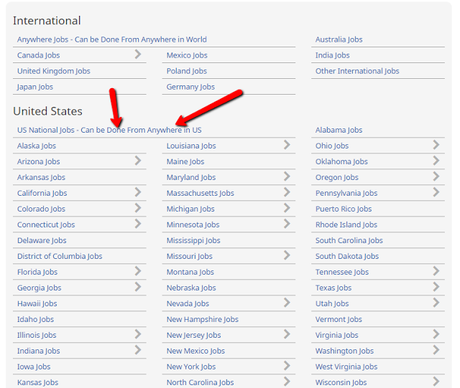Expand the Pennsylvania Jobs chevron
Image resolution: width=460 pixels, height=388 pixels.
pyautogui.click(x=436, y=192)
